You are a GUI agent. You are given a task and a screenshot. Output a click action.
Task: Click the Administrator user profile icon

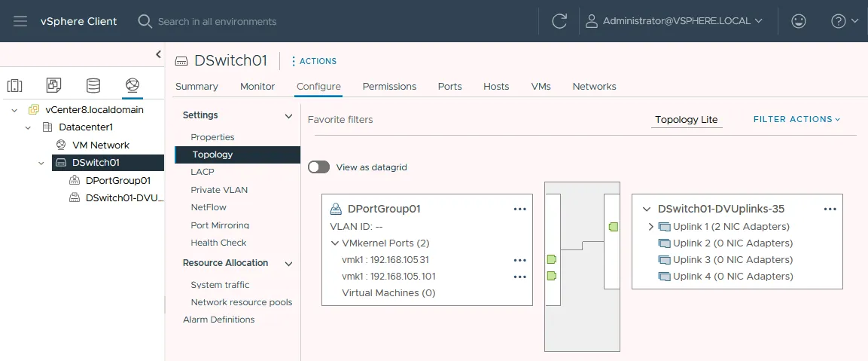point(591,21)
